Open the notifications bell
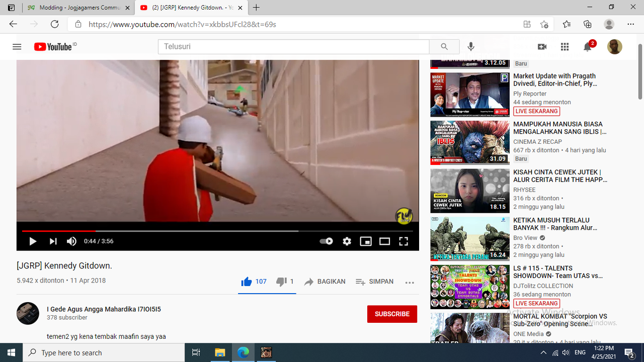Image resolution: width=644 pixels, height=362 pixels. click(587, 47)
